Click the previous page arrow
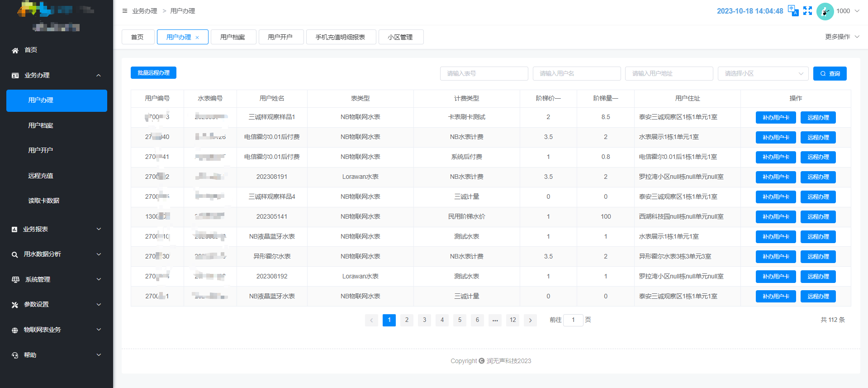Viewport: 868px width, 388px height. click(x=371, y=320)
